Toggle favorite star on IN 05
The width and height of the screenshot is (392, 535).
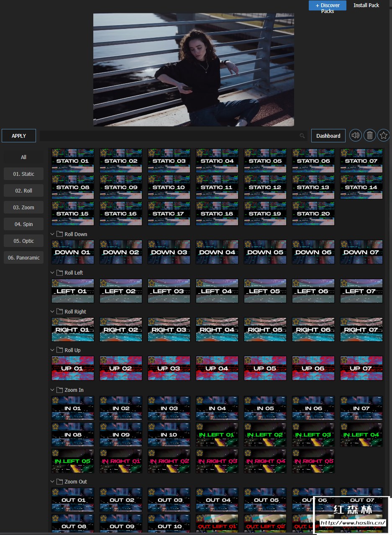click(248, 400)
